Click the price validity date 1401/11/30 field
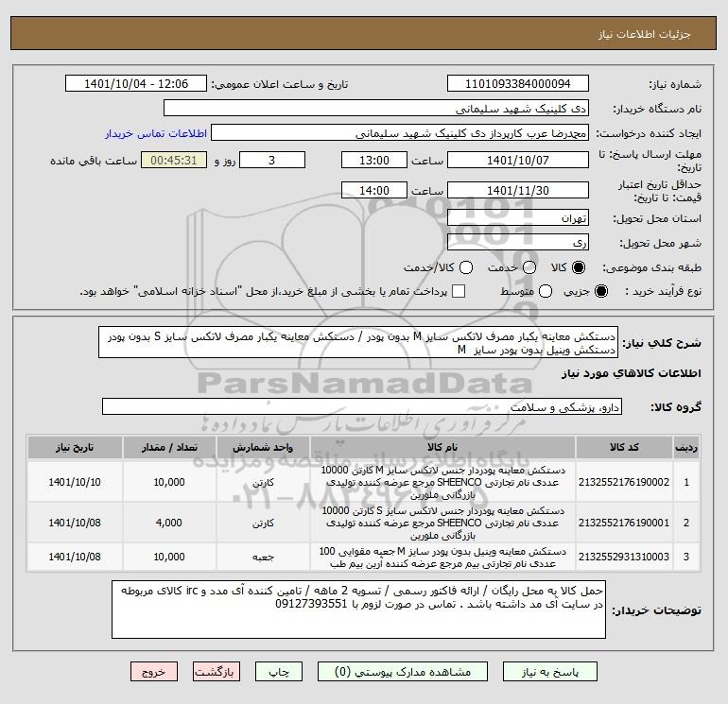Image resolution: width=728 pixels, height=704 pixels. (x=518, y=190)
